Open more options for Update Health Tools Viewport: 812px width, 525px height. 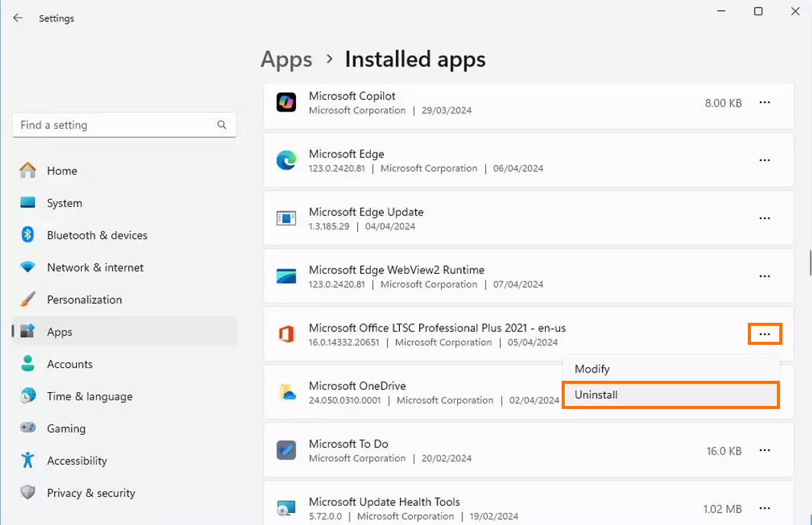(x=765, y=508)
